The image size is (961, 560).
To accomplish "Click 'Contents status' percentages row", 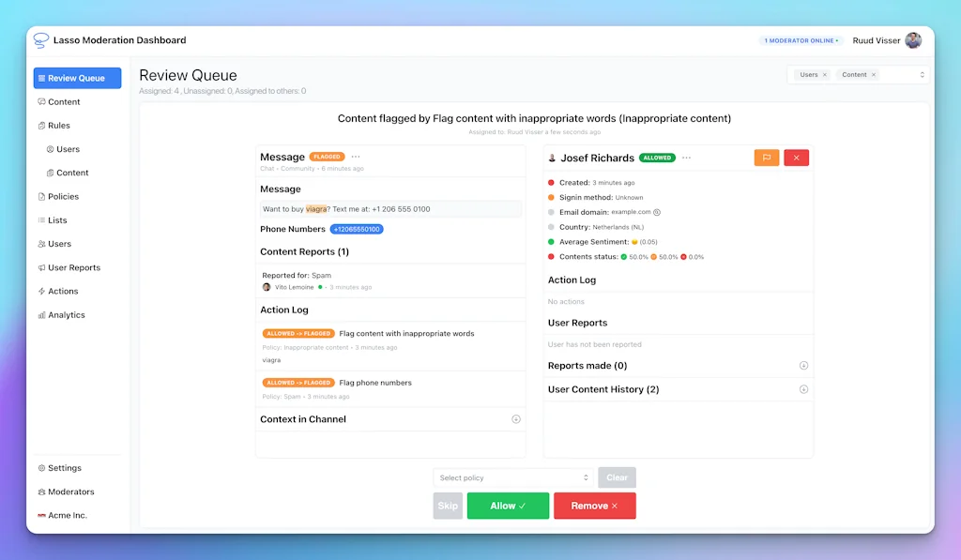I will (x=626, y=257).
